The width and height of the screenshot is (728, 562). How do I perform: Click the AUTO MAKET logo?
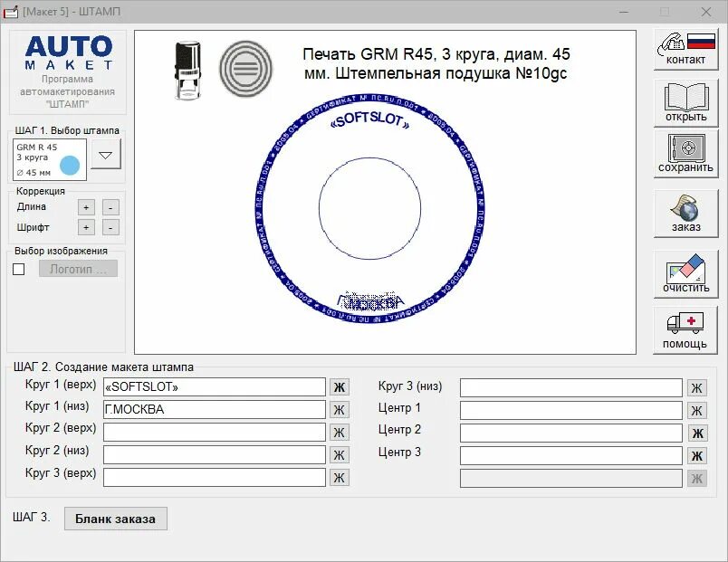(68, 52)
